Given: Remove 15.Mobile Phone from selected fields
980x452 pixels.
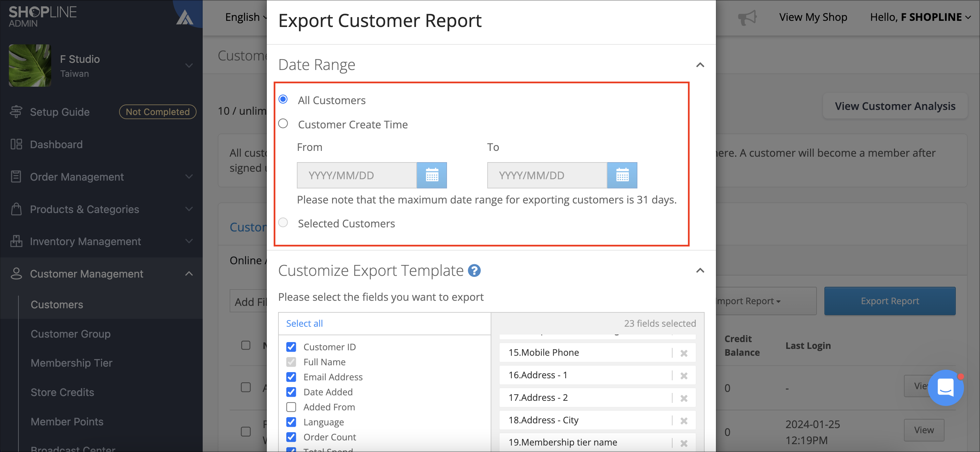Looking at the screenshot, I should [x=683, y=353].
